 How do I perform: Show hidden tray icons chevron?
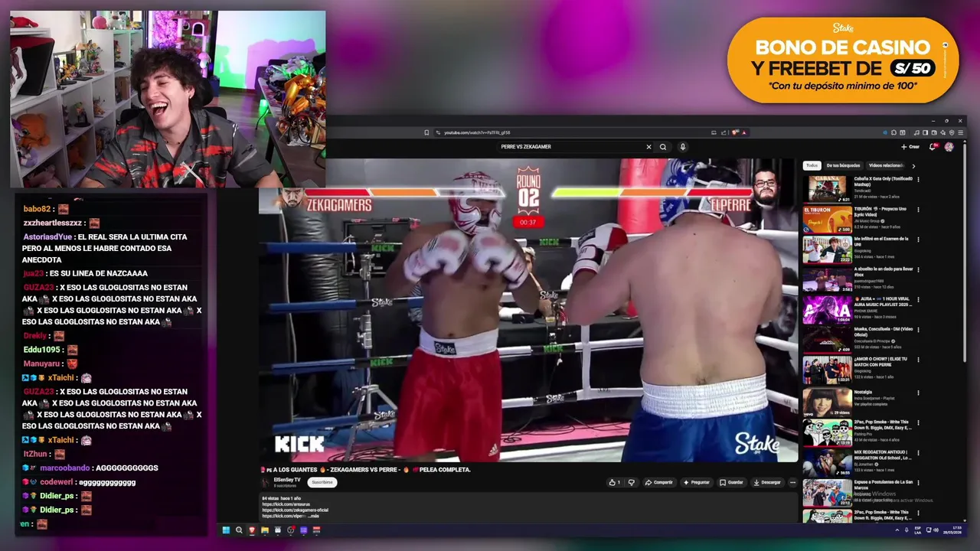[x=897, y=530]
